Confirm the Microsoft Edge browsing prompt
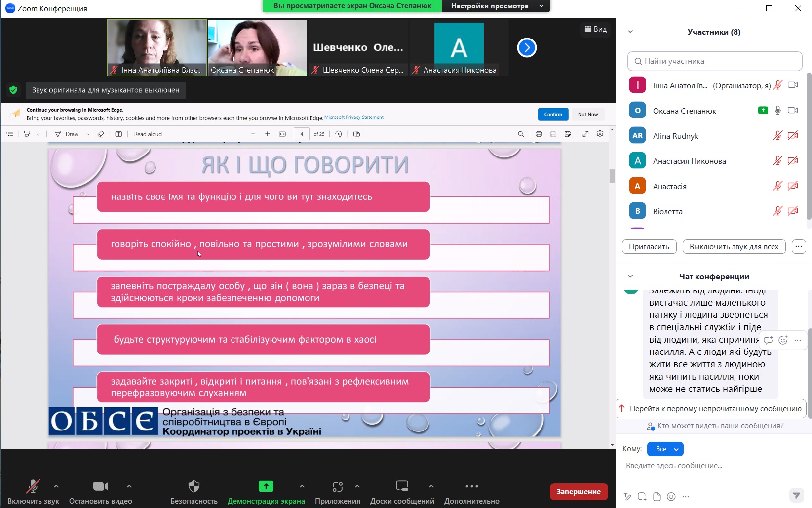 click(553, 114)
